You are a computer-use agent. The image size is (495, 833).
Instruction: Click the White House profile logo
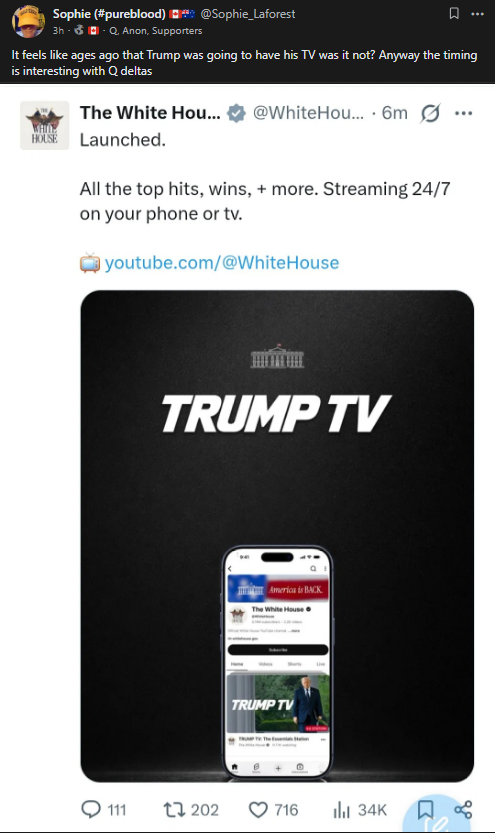[45, 125]
